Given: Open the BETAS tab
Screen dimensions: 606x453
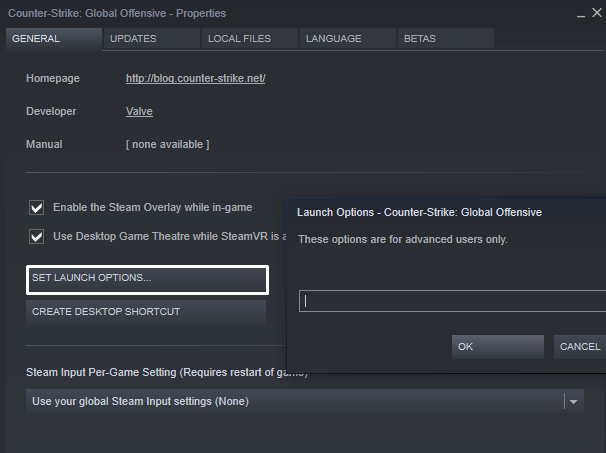Looking at the screenshot, I should (x=445, y=39).
